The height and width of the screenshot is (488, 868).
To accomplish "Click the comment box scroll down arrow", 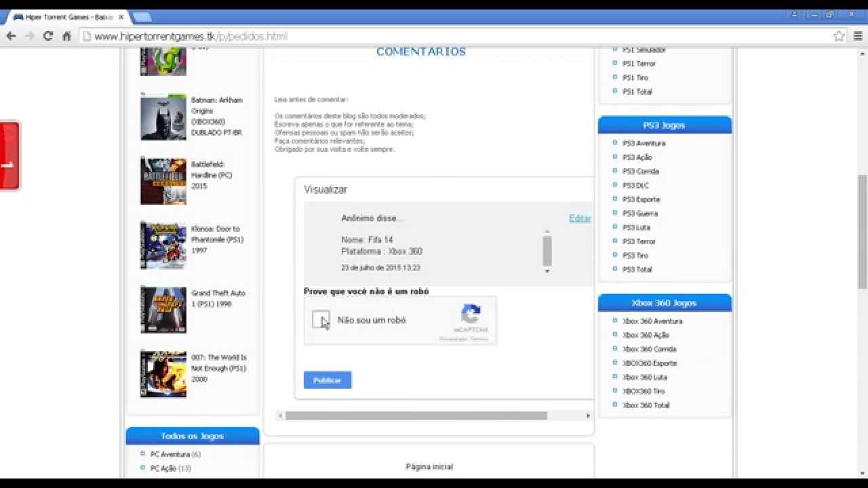I will pyautogui.click(x=547, y=271).
